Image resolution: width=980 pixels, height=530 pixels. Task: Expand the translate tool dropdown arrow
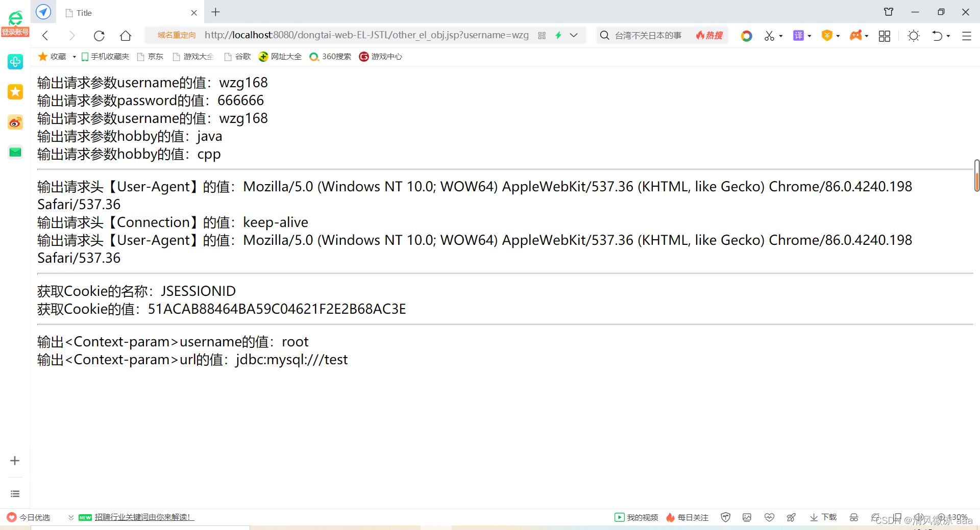810,36
